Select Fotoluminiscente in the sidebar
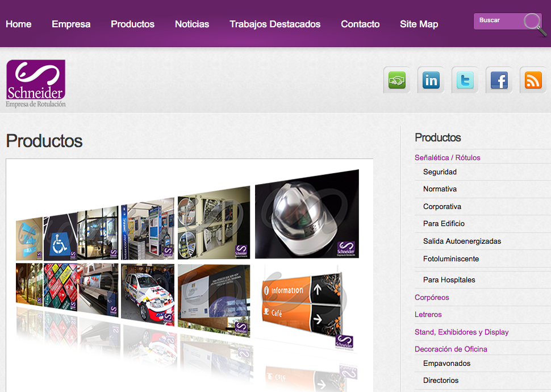The height and width of the screenshot is (392, 551). tap(451, 258)
